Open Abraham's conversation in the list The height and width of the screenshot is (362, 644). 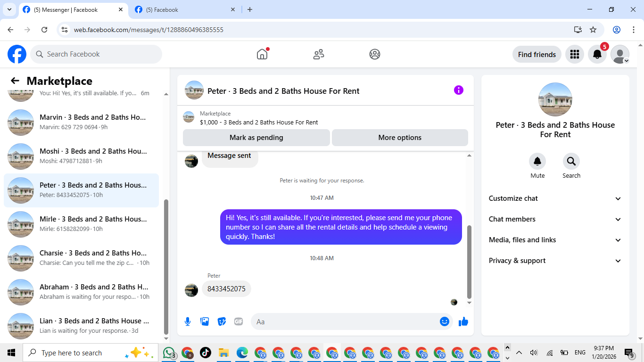pyautogui.click(x=82, y=292)
